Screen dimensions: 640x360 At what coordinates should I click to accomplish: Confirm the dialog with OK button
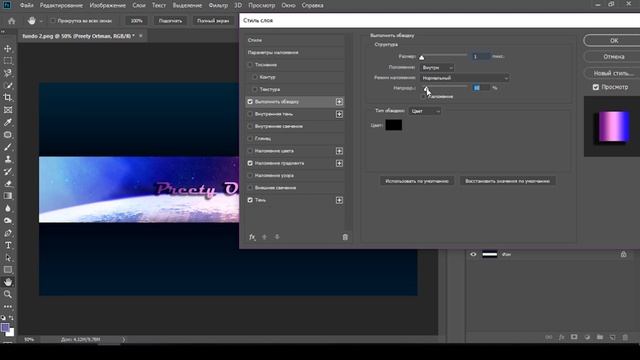click(x=613, y=40)
